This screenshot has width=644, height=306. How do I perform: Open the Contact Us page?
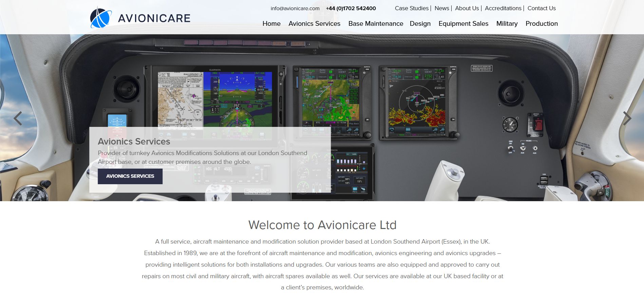(x=541, y=8)
